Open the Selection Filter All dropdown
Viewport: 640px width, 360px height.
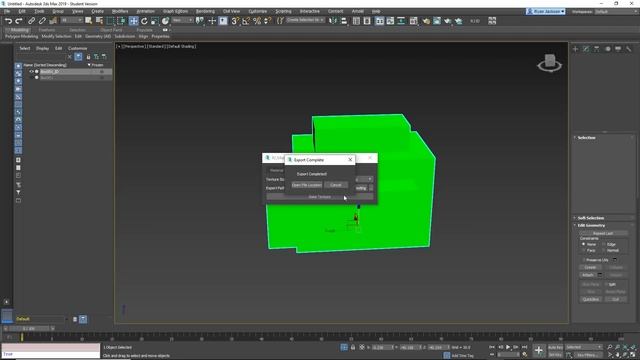pyautogui.click(x=71, y=20)
